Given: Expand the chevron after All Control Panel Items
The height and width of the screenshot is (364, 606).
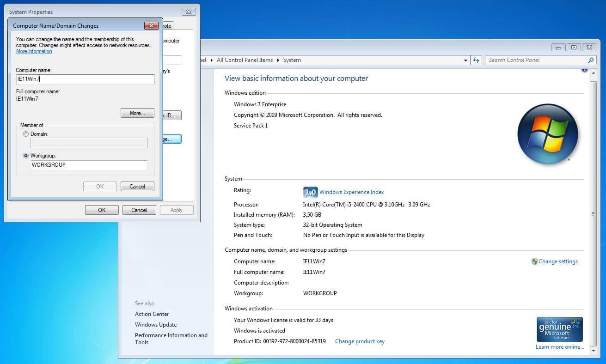Looking at the screenshot, I should (x=278, y=60).
